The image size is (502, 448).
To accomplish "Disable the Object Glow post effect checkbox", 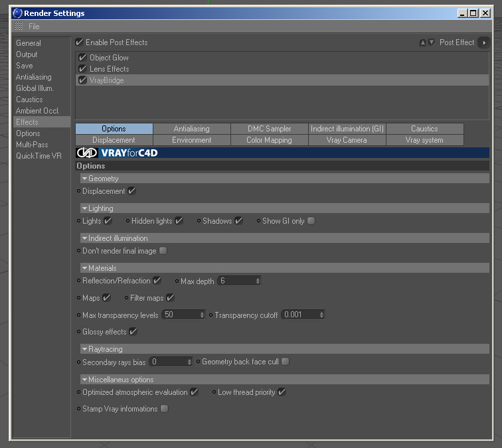I will [x=82, y=58].
